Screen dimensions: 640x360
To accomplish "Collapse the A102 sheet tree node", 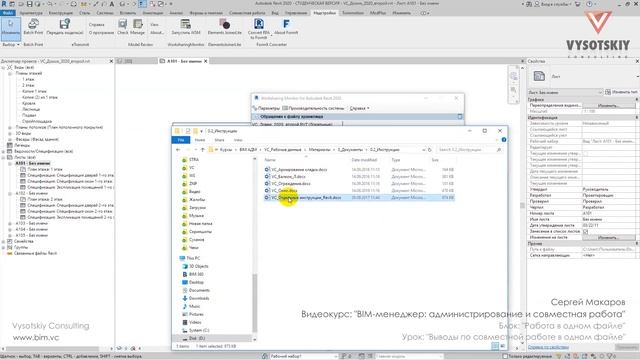I will tap(10, 193).
